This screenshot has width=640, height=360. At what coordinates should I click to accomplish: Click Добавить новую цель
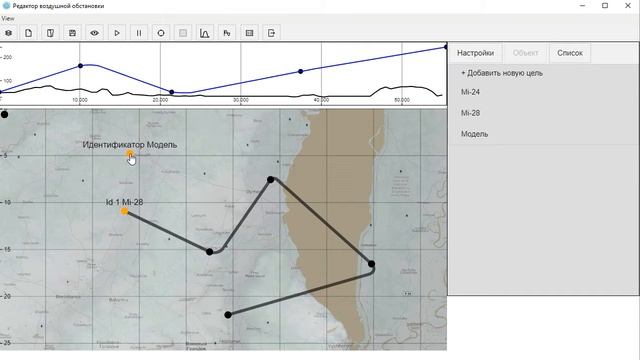(502, 73)
